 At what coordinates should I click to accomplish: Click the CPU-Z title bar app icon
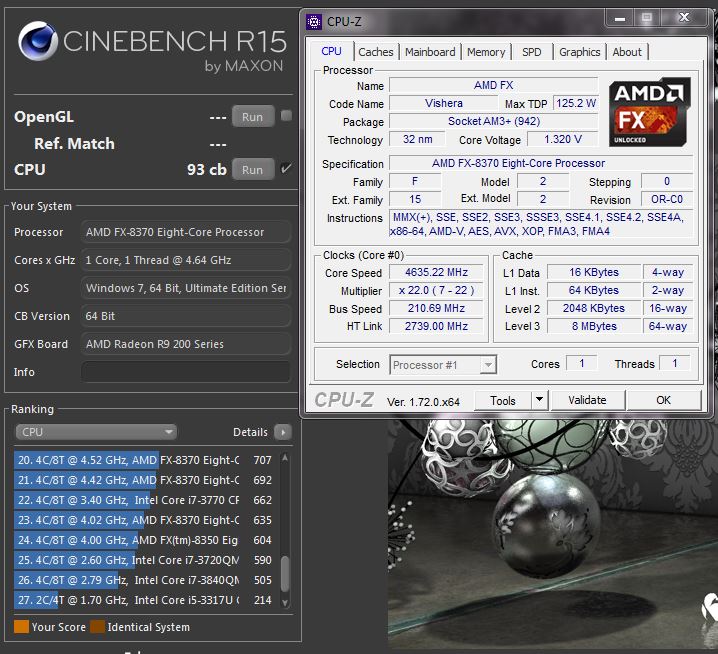(x=314, y=22)
